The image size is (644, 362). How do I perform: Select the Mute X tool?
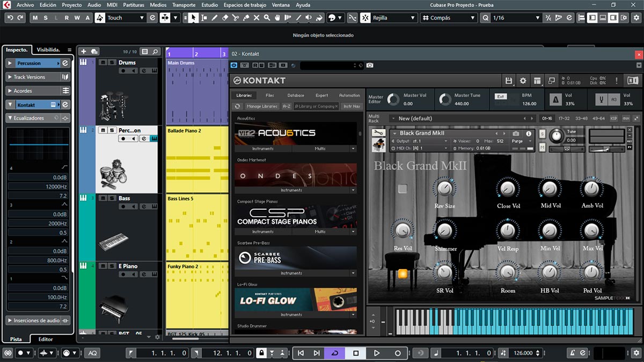click(x=257, y=18)
